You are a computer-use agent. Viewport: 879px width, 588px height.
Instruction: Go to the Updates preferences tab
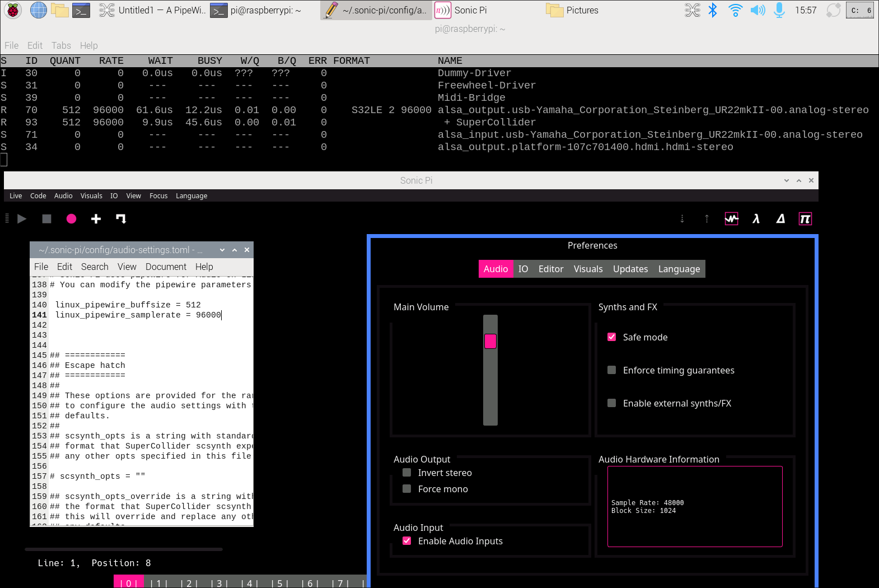coord(630,269)
